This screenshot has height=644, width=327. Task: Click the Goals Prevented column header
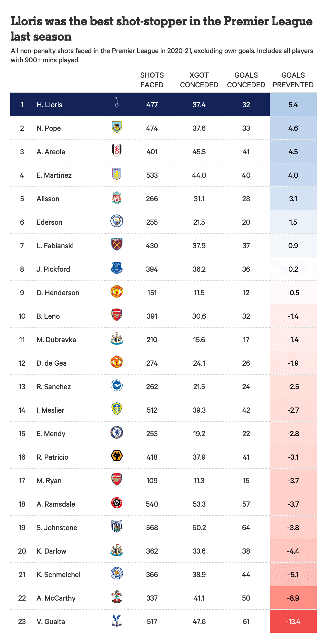(x=293, y=80)
